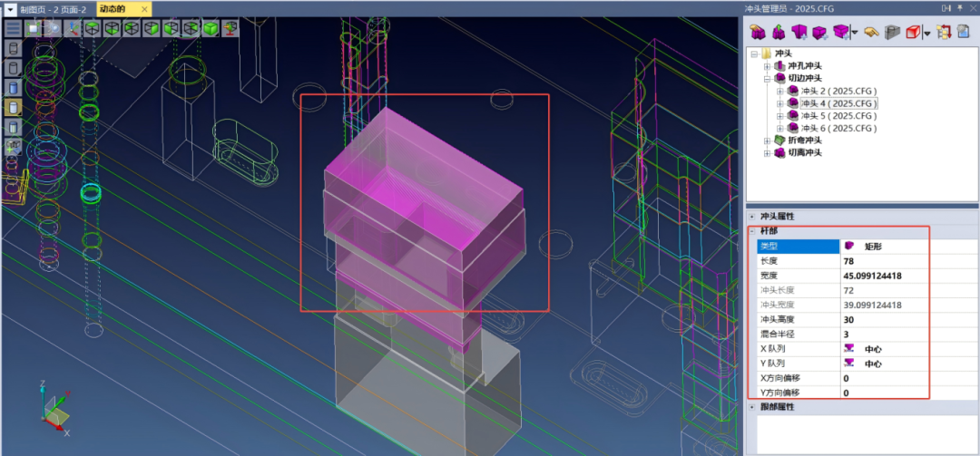Open the tab list dropdown arrow at top-left
The width and height of the screenshot is (980, 456).
(11, 9)
